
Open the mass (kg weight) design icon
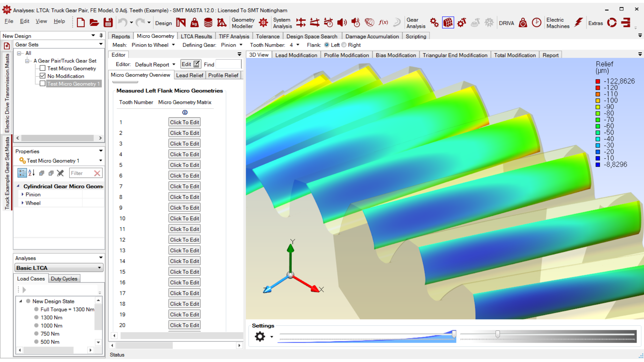(195, 23)
